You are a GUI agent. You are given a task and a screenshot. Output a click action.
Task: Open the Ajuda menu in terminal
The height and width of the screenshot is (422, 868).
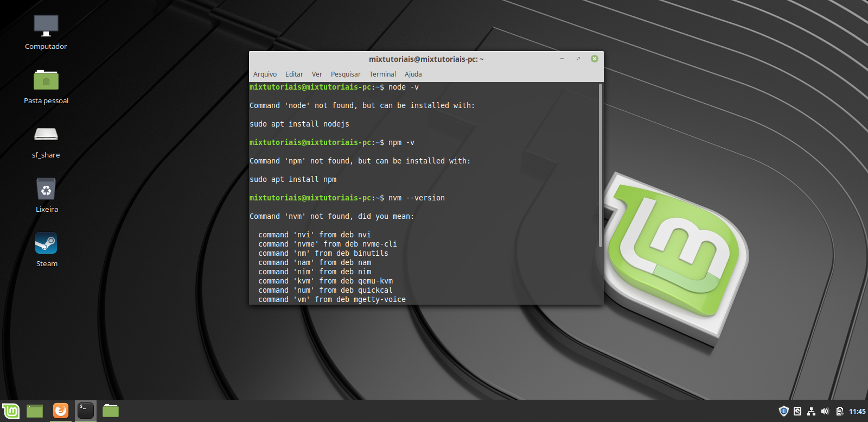click(413, 74)
